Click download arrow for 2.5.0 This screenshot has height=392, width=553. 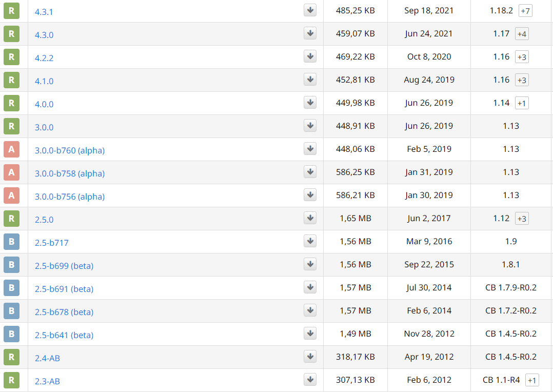click(310, 218)
